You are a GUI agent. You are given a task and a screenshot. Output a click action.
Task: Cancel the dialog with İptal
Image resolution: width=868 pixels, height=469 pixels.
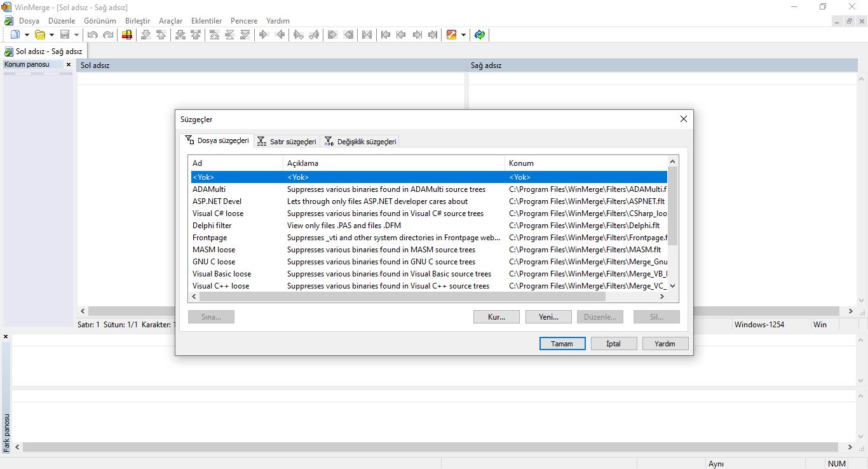click(614, 343)
